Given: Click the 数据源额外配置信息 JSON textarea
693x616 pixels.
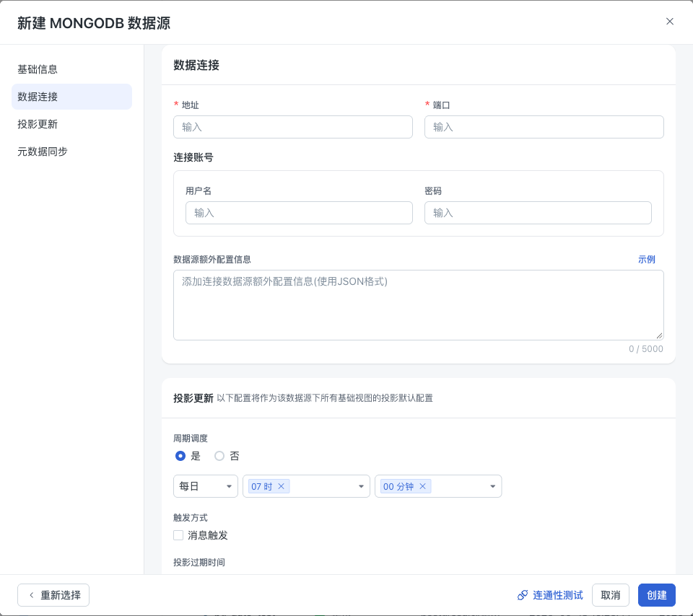Looking at the screenshot, I should tap(419, 305).
